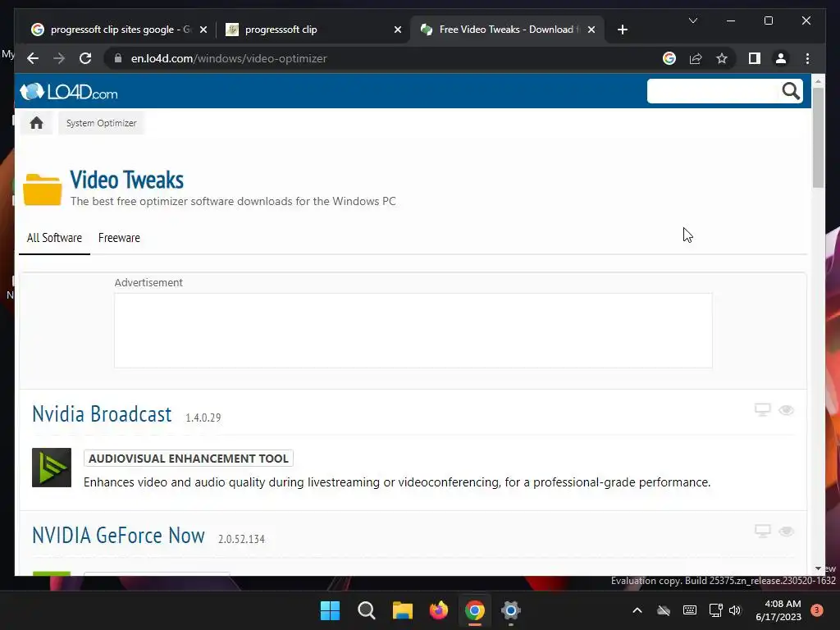This screenshot has height=630, width=840.
Task: Launch Firefox from the taskbar
Action: pyautogui.click(x=439, y=610)
